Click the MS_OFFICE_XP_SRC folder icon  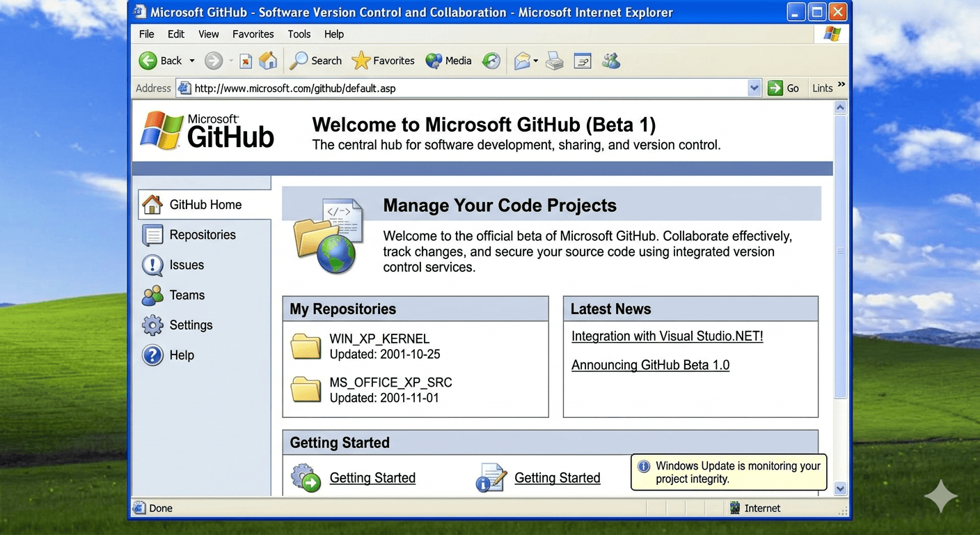pos(306,389)
